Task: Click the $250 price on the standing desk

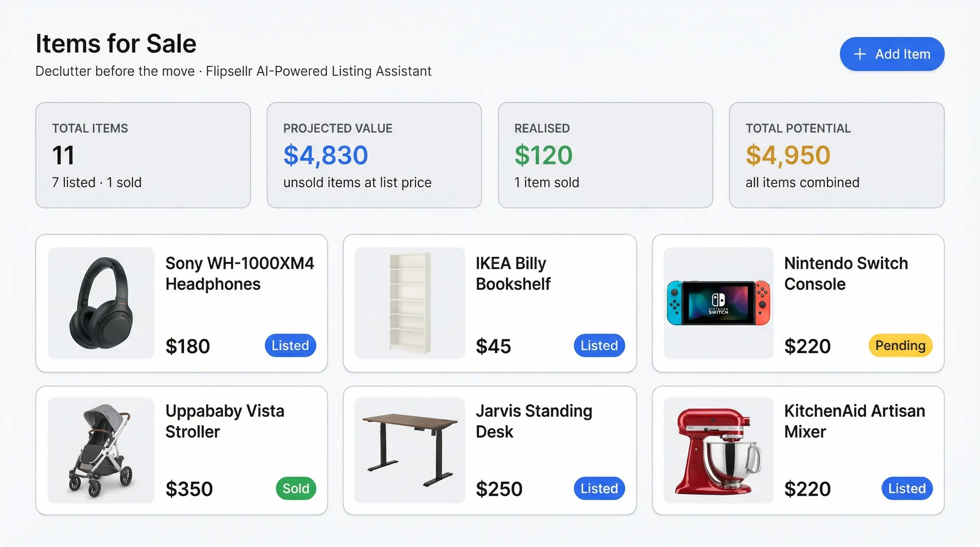Action: point(499,489)
